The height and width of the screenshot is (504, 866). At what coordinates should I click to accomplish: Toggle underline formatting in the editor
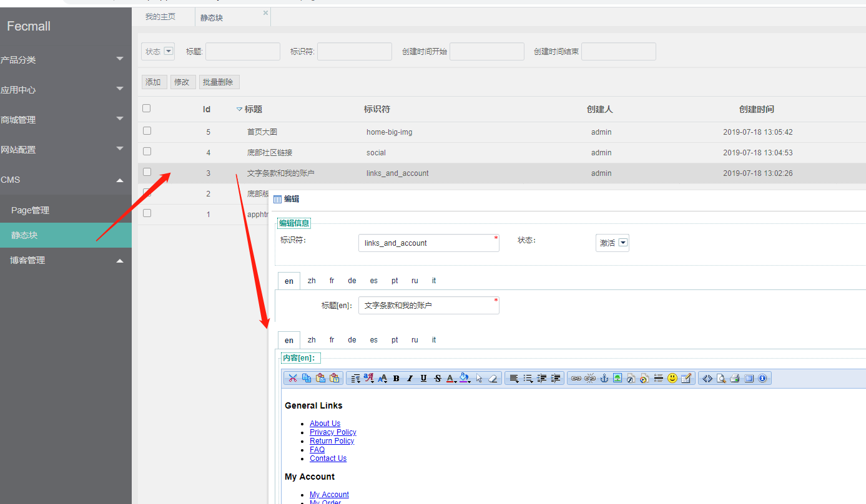point(424,378)
